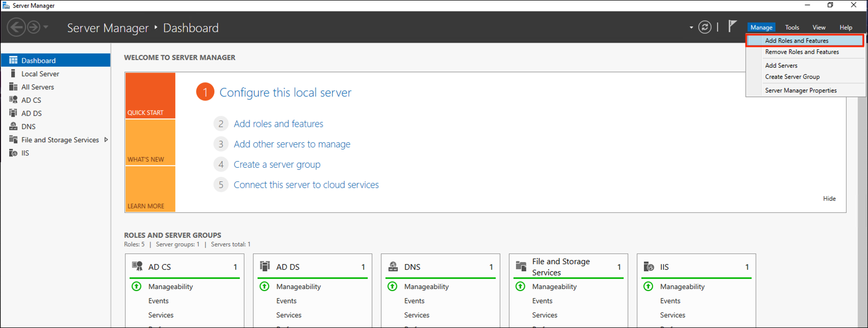868x328 pixels.
Task: Click Connect this server to cloud services
Action: tap(306, 185)
